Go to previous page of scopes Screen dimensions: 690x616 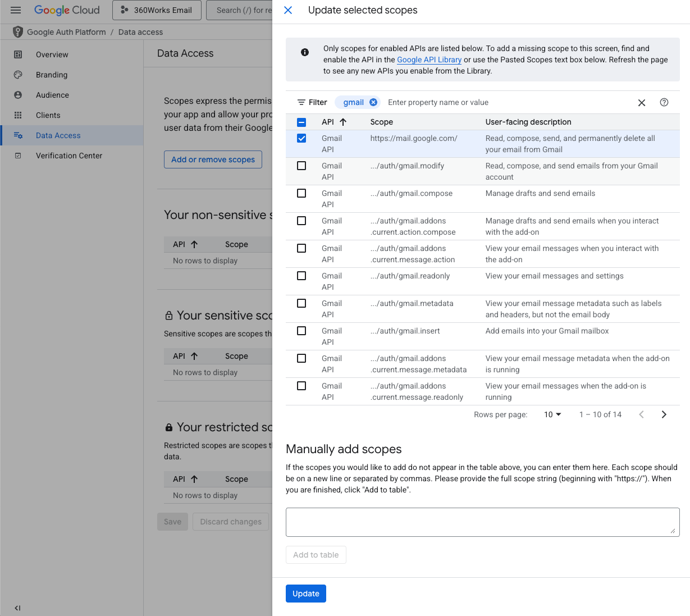[641, 414]
